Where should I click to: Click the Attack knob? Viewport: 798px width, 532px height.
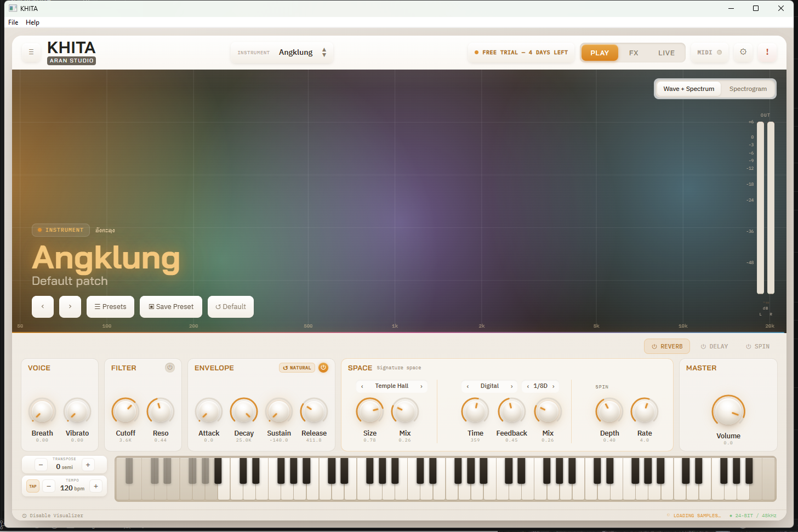click(x=209, y=411)
